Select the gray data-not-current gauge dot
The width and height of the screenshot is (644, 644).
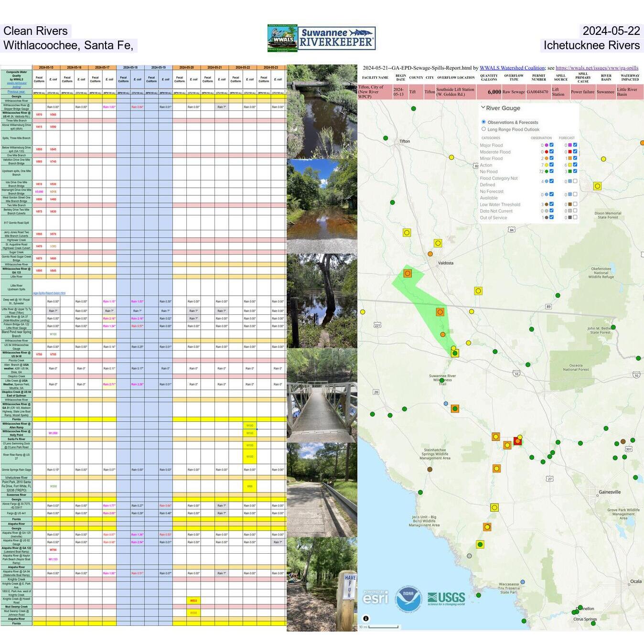tap(469, 556)
